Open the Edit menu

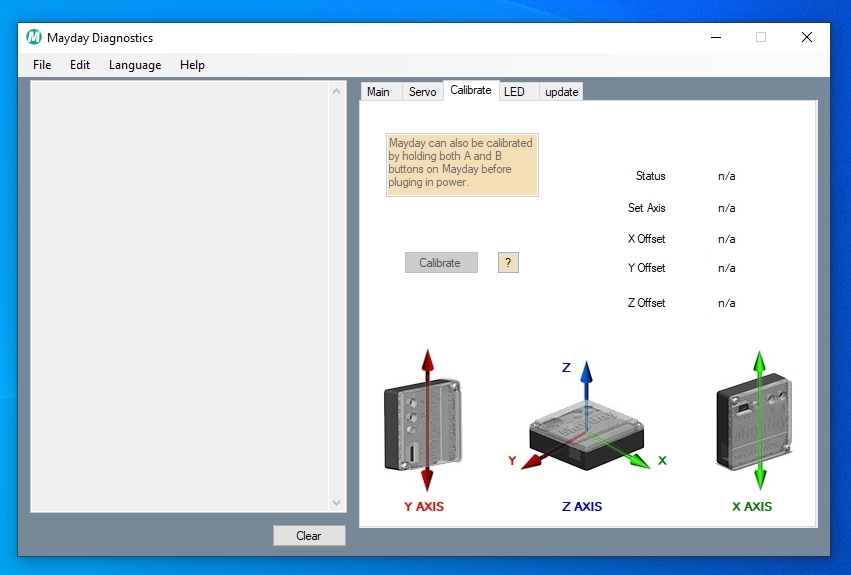coord(80,65)
